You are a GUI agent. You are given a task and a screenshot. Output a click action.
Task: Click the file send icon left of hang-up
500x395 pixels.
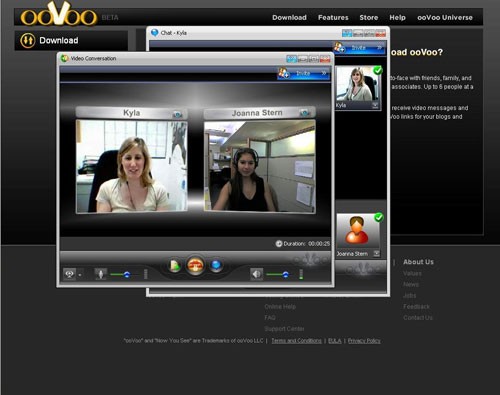175,266
